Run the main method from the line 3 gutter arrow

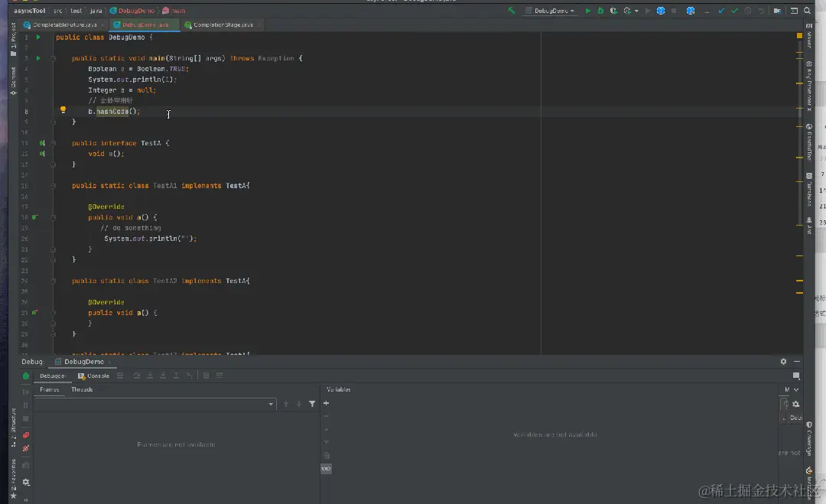click(x=38, y=58)
